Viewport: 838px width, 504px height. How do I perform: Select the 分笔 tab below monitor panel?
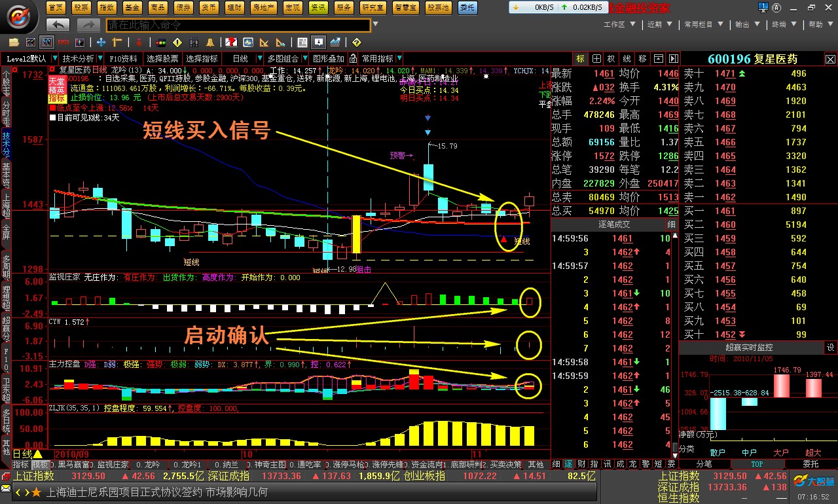[704, 463]
